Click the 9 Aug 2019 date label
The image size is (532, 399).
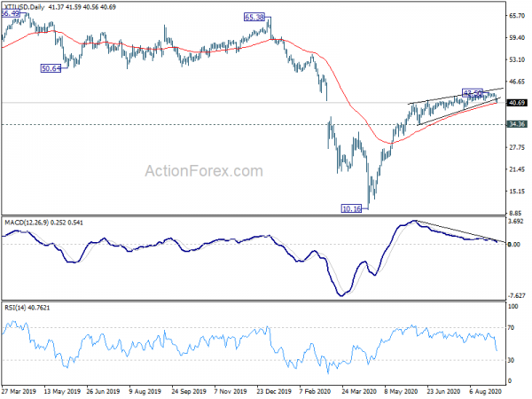[x=145, y=391]
